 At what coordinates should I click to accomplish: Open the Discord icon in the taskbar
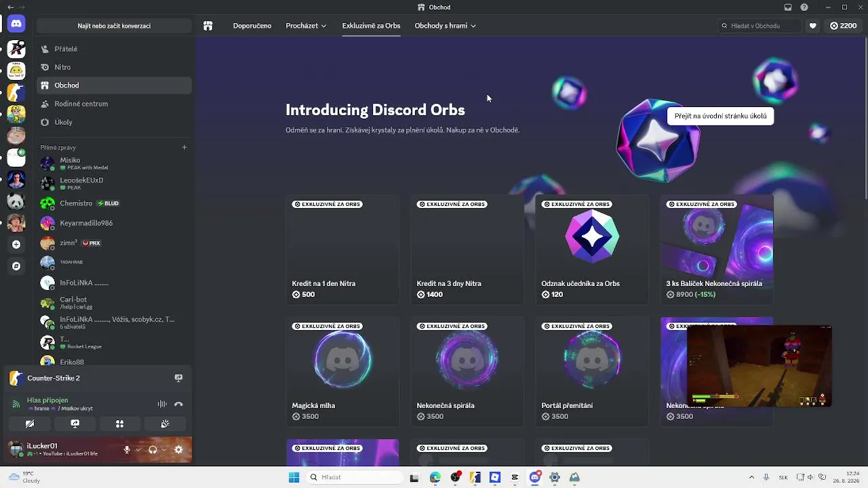click(535, 477)
